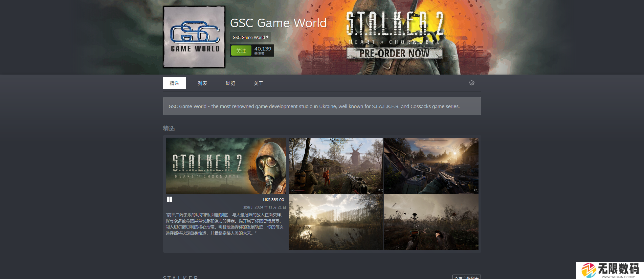Click the 无限数码 watermark logo
Viewport: 644px width, 279px height.
pos(610,270)
